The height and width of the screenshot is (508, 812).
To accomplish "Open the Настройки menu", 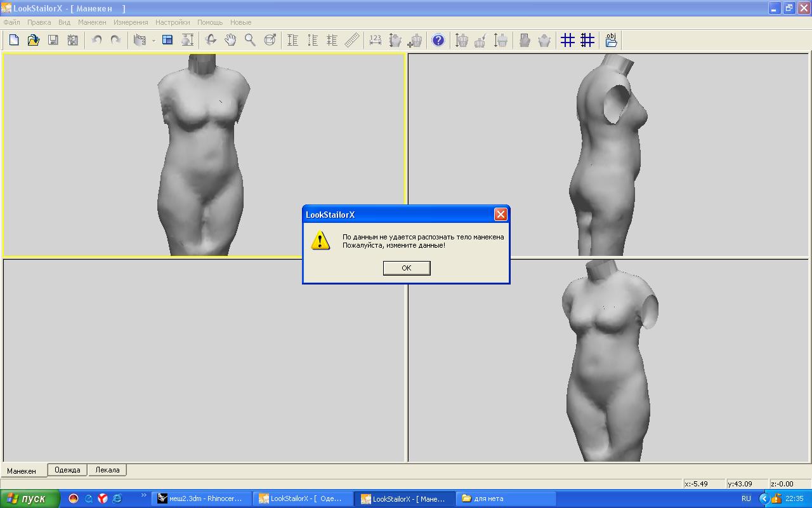I will 173,22.
